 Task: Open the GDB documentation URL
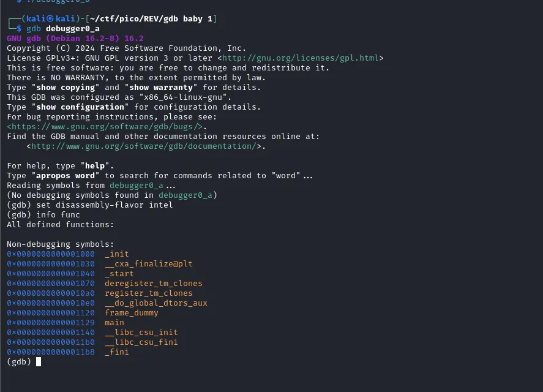144,146
